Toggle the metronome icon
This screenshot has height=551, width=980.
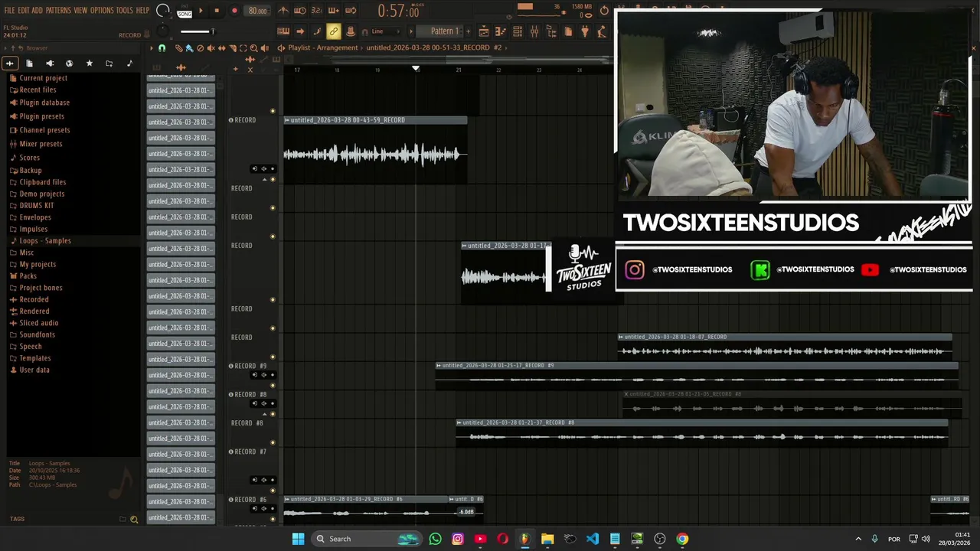pos(283,11)
